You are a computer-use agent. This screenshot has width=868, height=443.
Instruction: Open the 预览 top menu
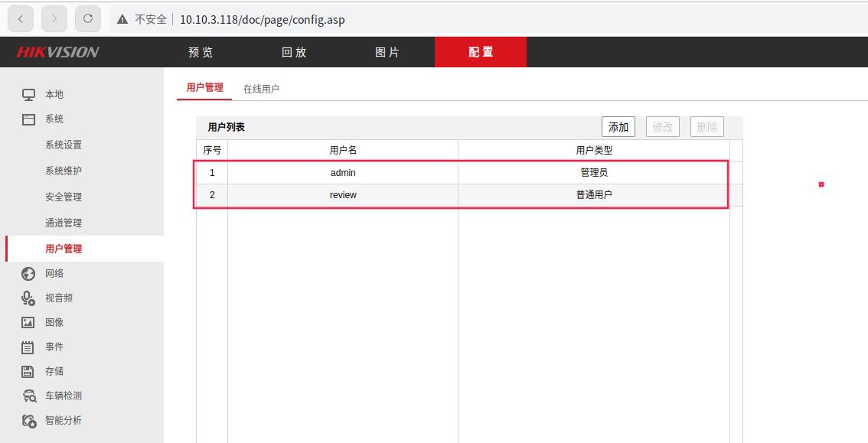click(201, 52)
